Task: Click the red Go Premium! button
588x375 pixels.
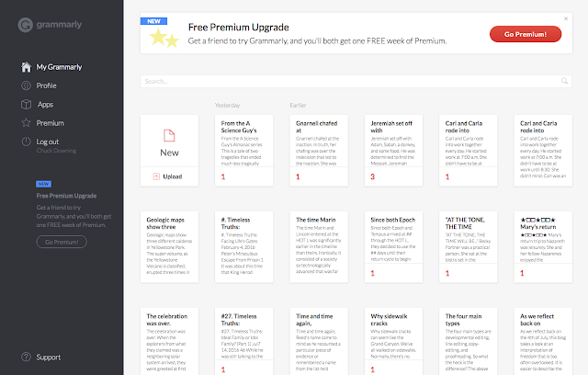Action: tap(526, 34)
